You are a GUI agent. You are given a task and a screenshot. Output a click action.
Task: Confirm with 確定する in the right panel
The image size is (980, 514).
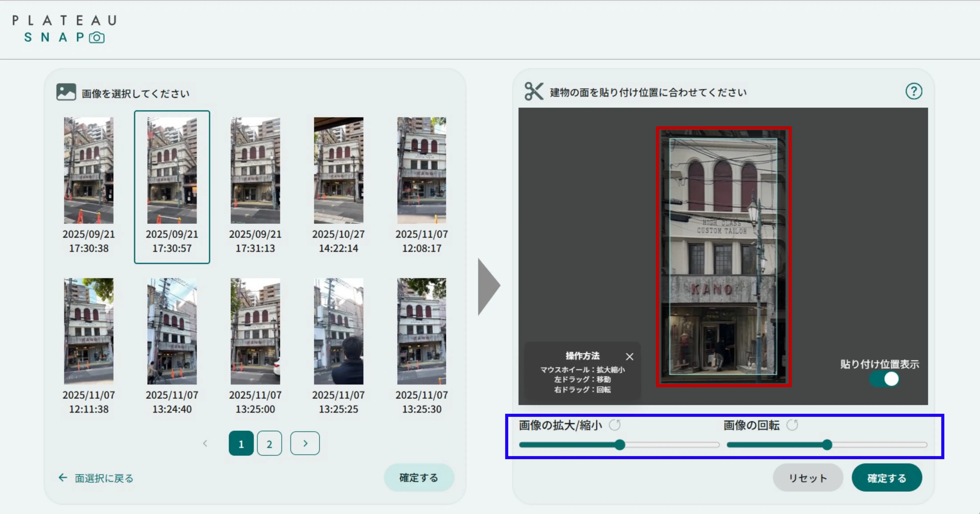[x=887, y=477]
